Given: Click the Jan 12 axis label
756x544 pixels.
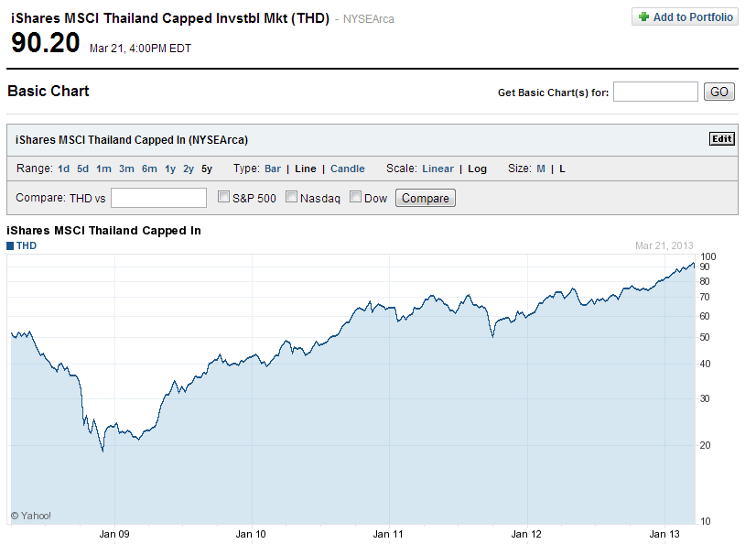Looking at the screenshot, I should 526,534.
